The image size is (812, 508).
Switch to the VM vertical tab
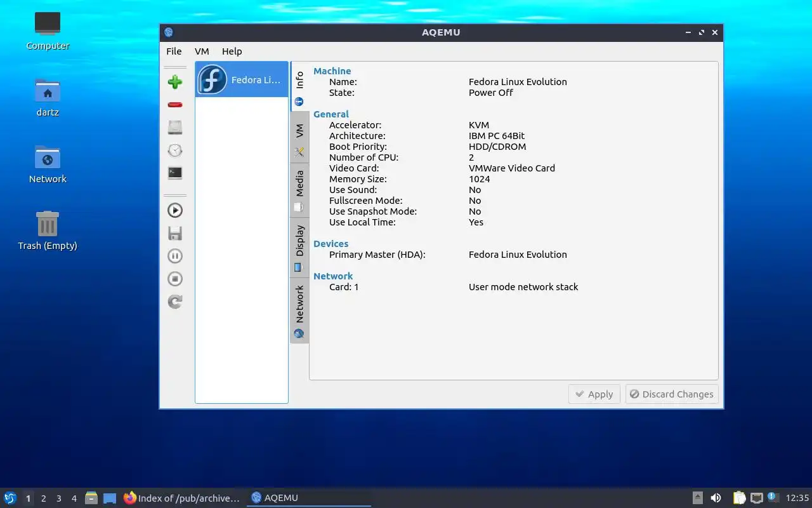(299, 138)
